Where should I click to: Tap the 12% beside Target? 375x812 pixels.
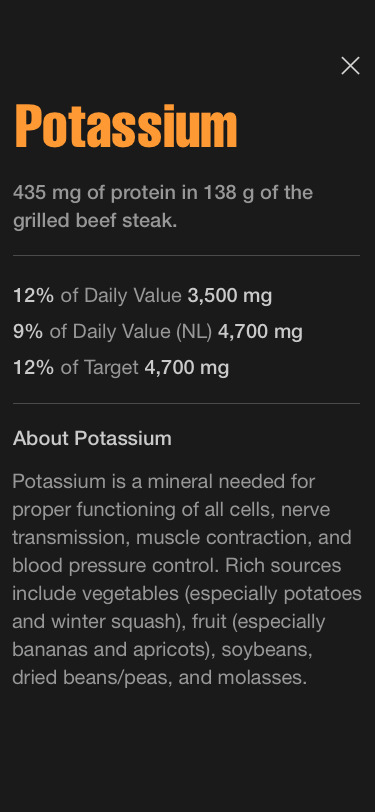(33, 368)
